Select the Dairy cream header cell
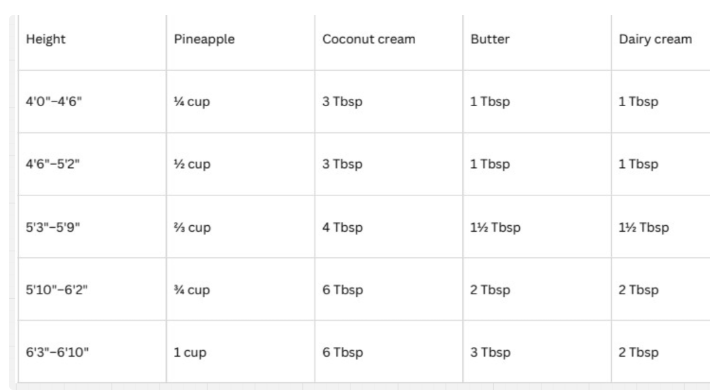Screen dimensions: 710x390 pos(661,43)
